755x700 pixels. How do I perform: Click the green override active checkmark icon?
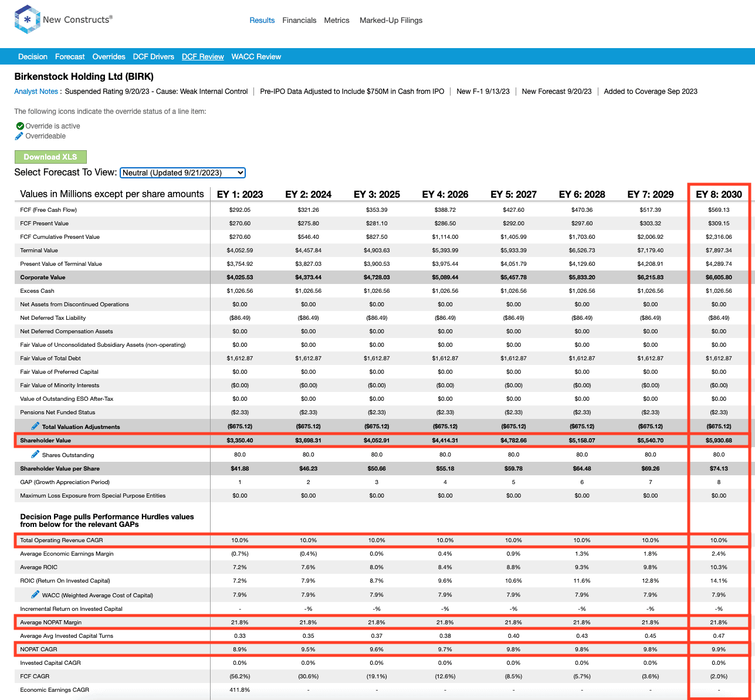tap(20, 126)
